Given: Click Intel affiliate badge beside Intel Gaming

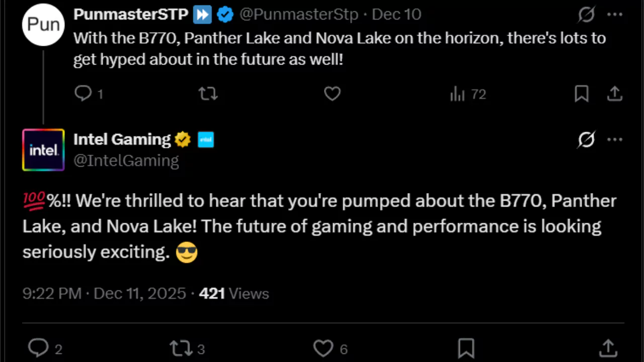Looking at the screenshot, I should point(206,140).
